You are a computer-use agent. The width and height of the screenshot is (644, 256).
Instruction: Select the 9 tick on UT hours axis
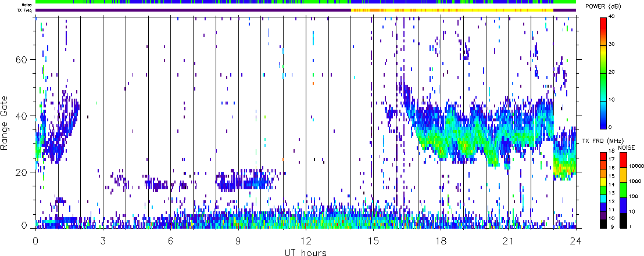[238, 240]
